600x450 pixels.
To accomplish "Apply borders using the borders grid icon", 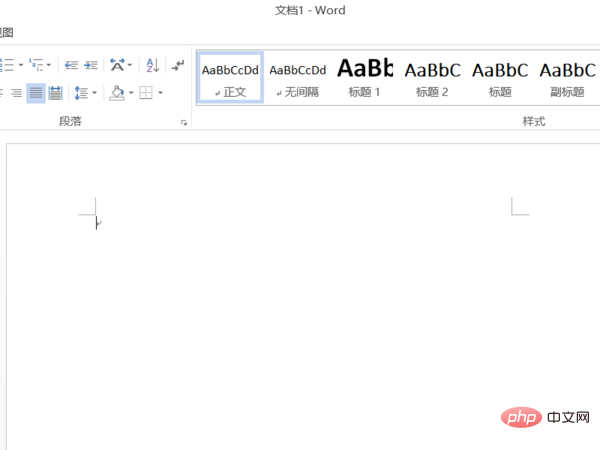I will tap(145, 93).
